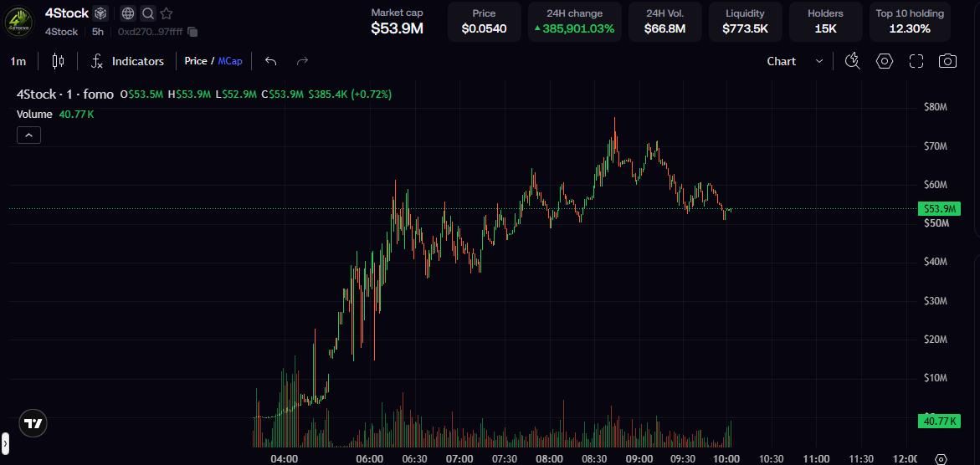Change the candlestick chart style
This screenshot has height=465, width=980.
(58, 61)
